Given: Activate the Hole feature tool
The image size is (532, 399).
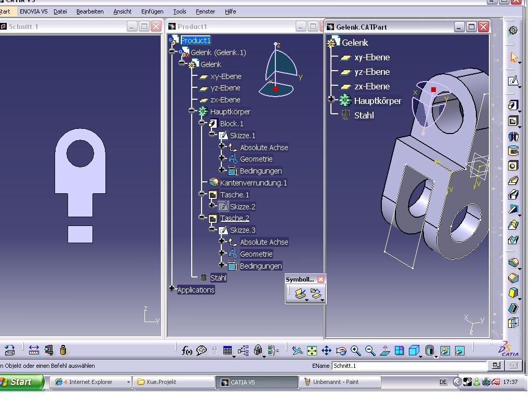Looking at the screenshot, I should click(513, 166).
